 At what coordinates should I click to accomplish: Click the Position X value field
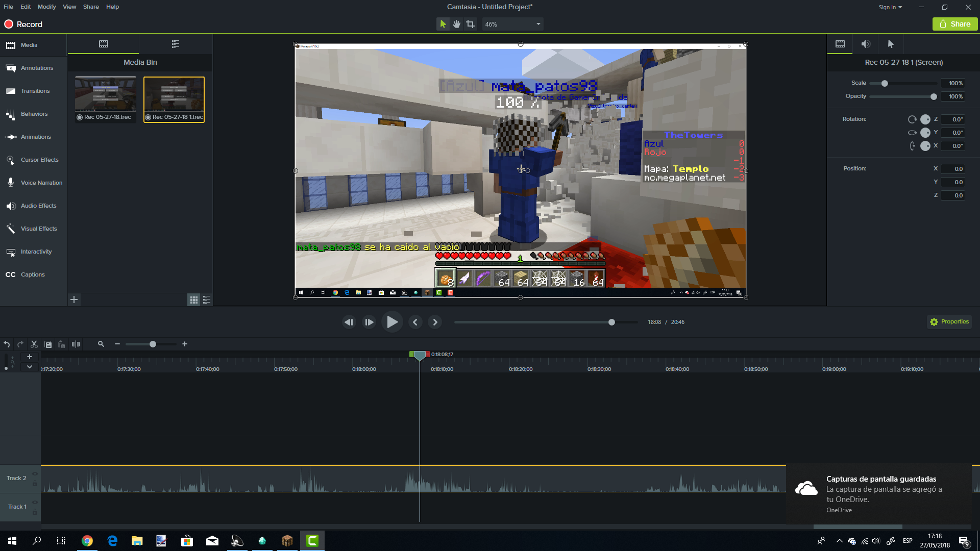point(952,169)
